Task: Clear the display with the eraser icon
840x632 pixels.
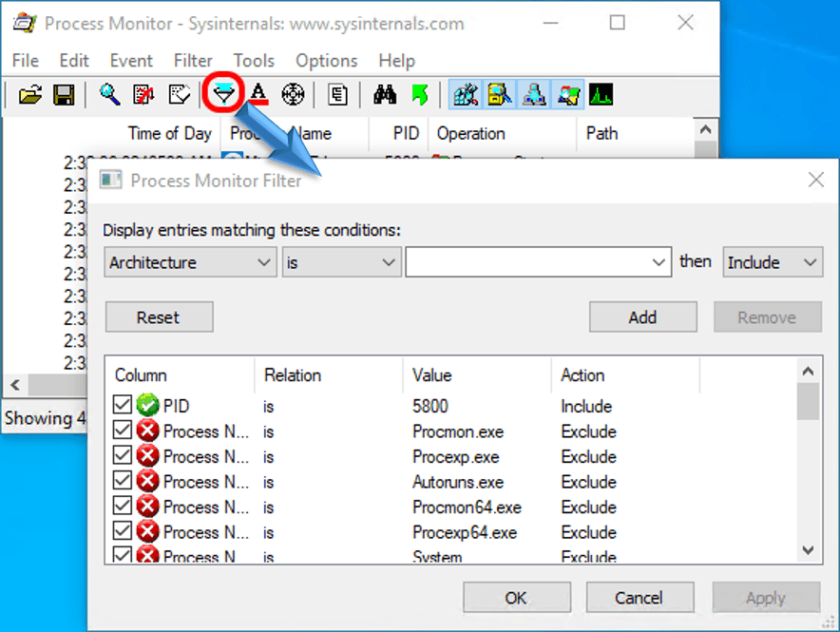Action: click(x=179, y=95)
